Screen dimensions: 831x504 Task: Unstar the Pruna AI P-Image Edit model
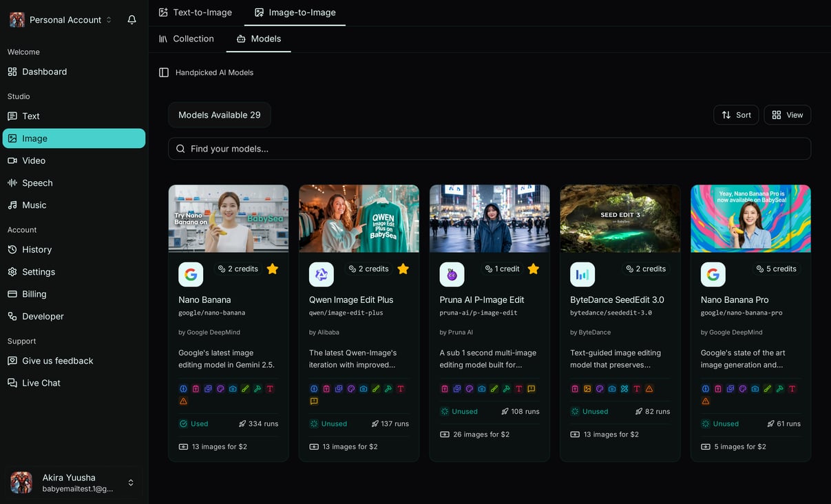tap(533, 269)
